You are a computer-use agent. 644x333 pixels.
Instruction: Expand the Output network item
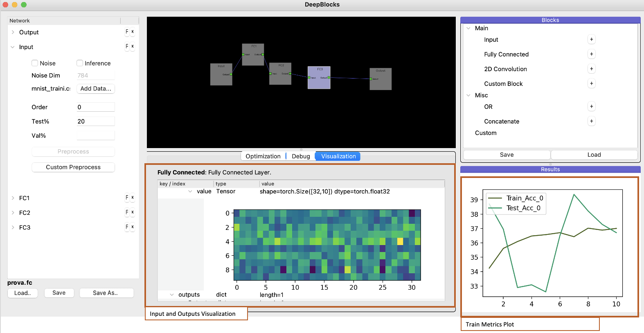(x=13, y=32)
